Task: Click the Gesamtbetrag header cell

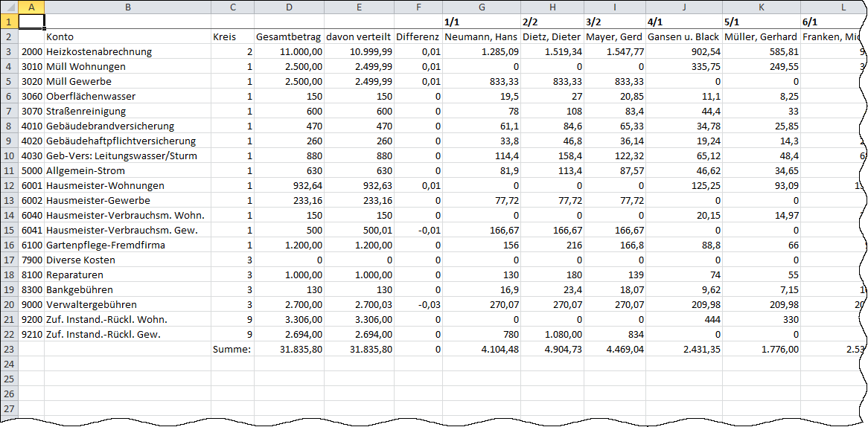Action: pyautogui.click(x=289, y=37)
